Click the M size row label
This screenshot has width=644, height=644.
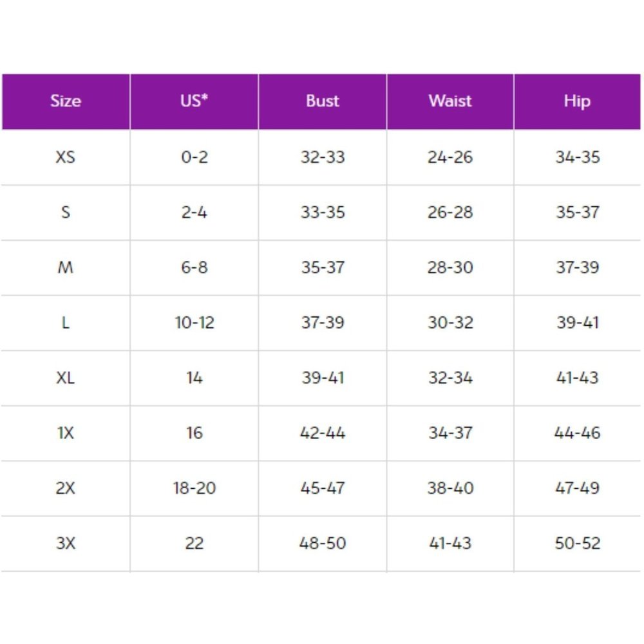[x=66, y=267]
